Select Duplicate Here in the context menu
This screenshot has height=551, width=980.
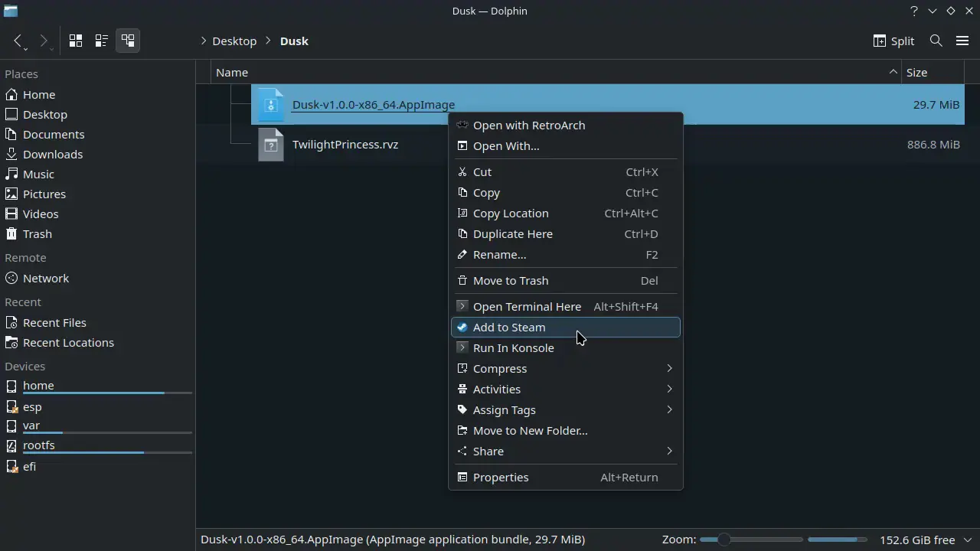coord(566,233)
